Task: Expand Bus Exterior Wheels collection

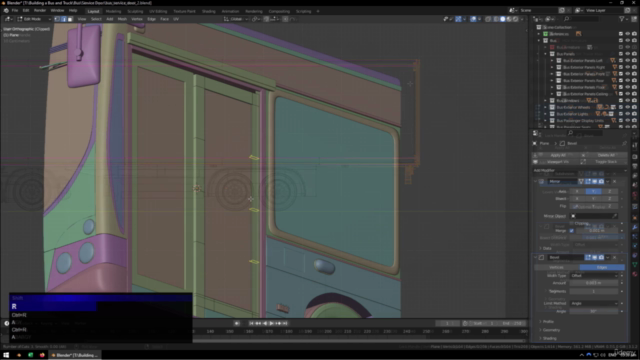Action: click(x=546, y=107)
